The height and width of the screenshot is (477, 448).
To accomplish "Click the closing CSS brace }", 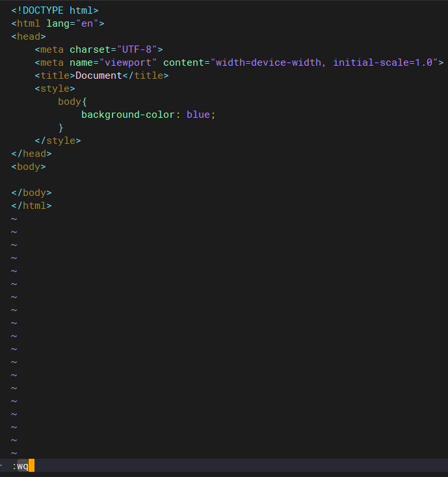I will [x=60, y=128].
